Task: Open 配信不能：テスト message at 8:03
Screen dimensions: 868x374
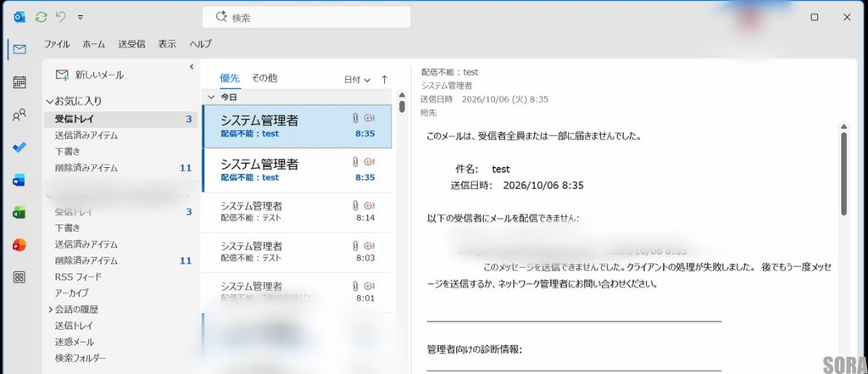Action: point(297,253)
